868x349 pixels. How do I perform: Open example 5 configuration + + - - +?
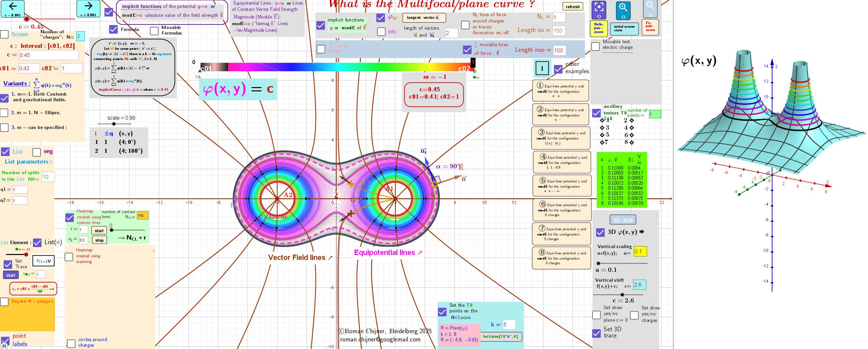pyautogui.click(x=562, y=185)
